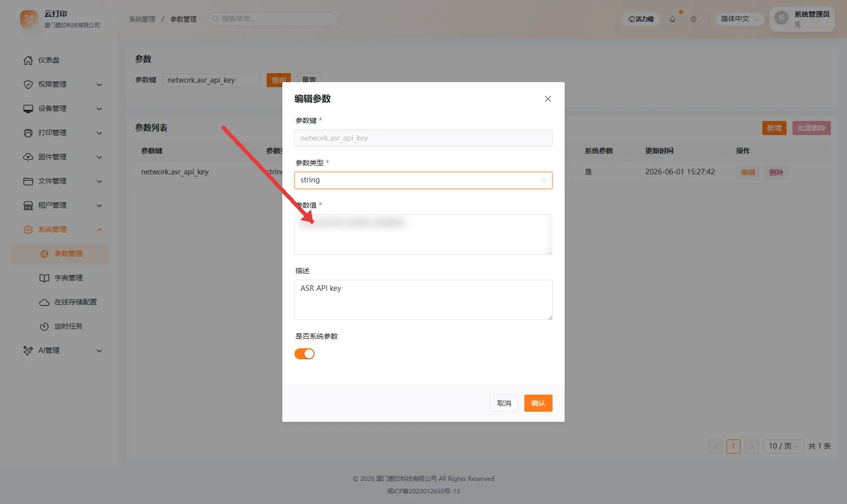Open the 仪表盘 dashboard home icon
847x504 pixels.
[x=28, y=60]
